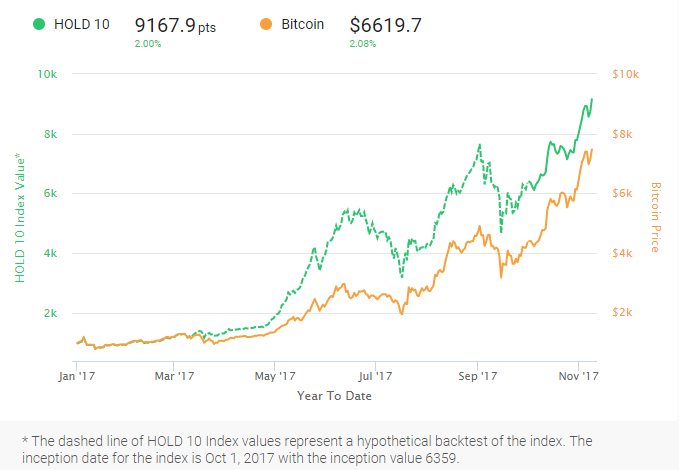Click the HOLD 10 Index Value axis title
The height and width of the screenshot is (470, 679).
click(x=20, y=217)
